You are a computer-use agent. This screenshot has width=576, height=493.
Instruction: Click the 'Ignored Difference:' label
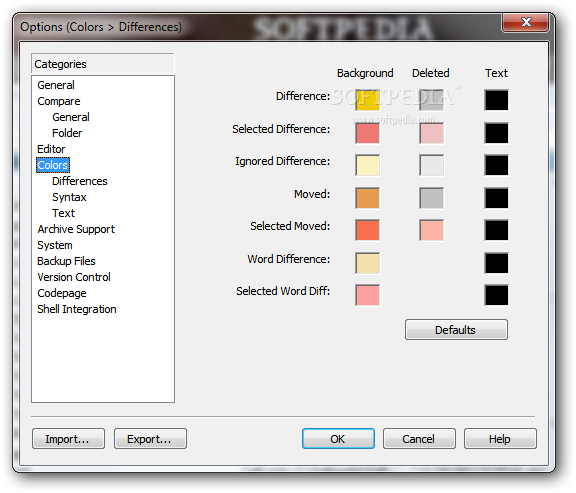(x=282, y=161)
